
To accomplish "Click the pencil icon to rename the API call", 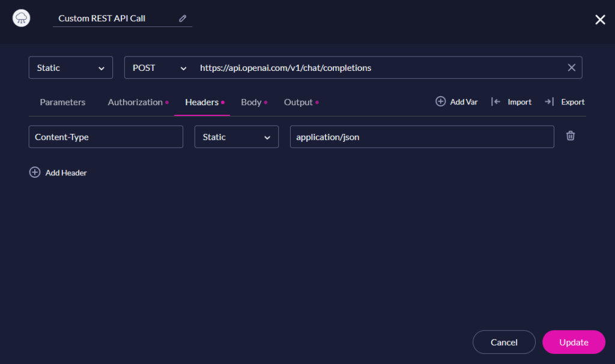I will [x=183, y=19].
